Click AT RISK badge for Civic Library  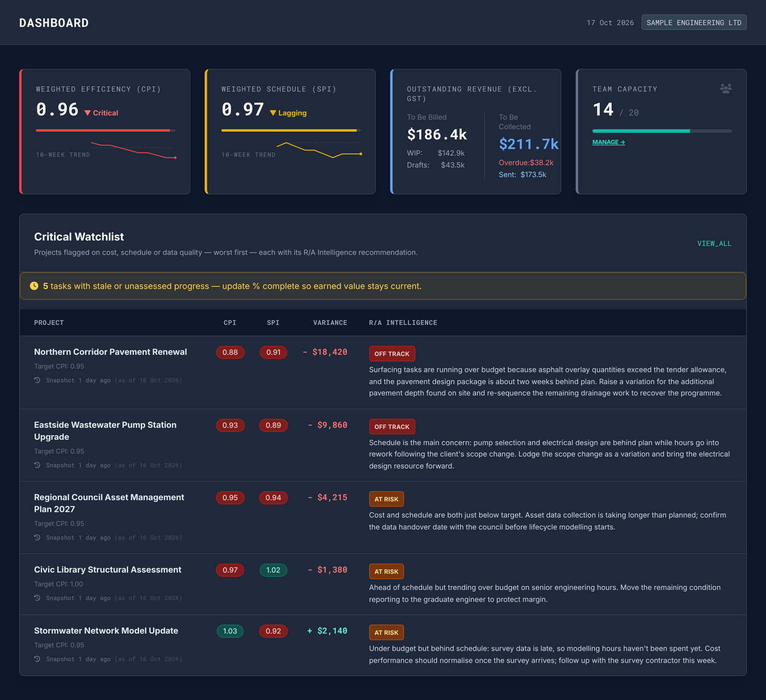point(386,572)
